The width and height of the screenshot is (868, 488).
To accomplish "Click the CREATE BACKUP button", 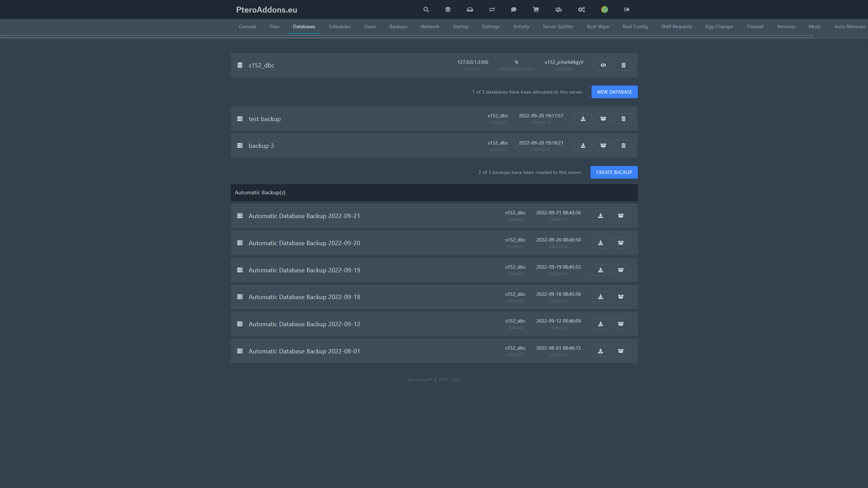I will (614, 172).
